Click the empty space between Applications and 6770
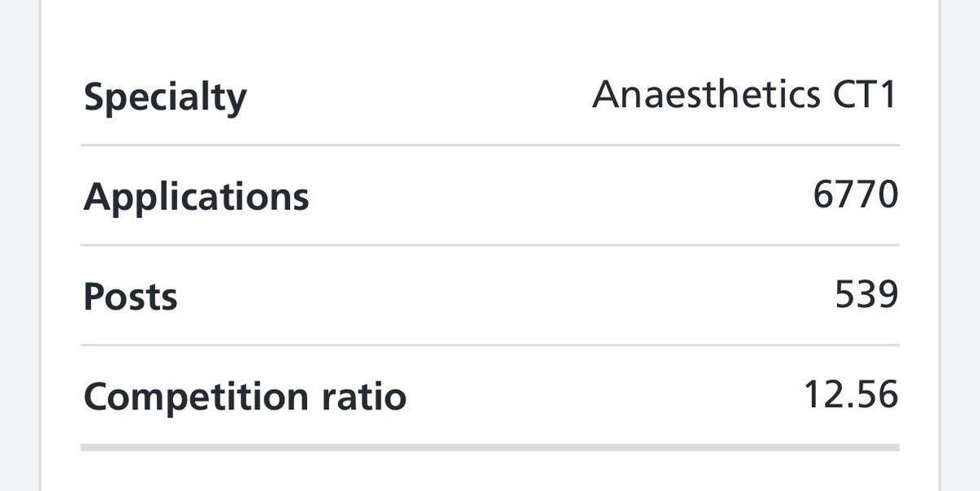The image size is (980, 491). [555, 197]
